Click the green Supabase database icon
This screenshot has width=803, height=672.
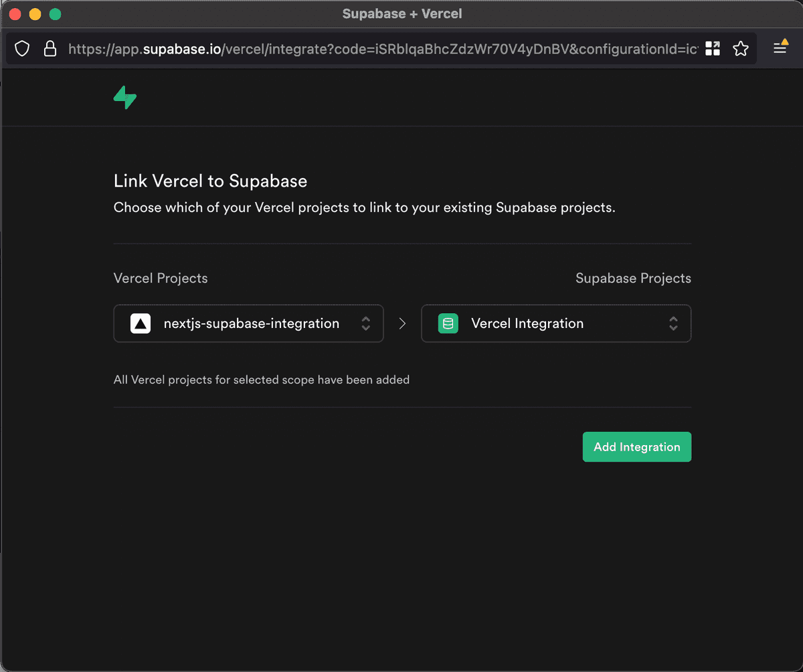(448, 324)
